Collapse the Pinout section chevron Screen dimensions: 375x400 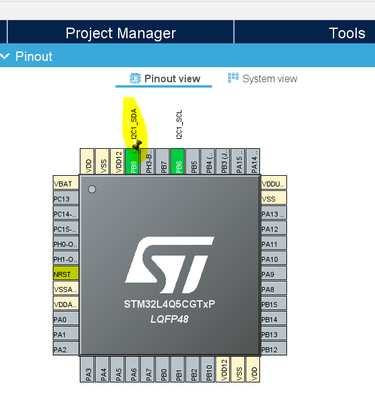[5, 56]
